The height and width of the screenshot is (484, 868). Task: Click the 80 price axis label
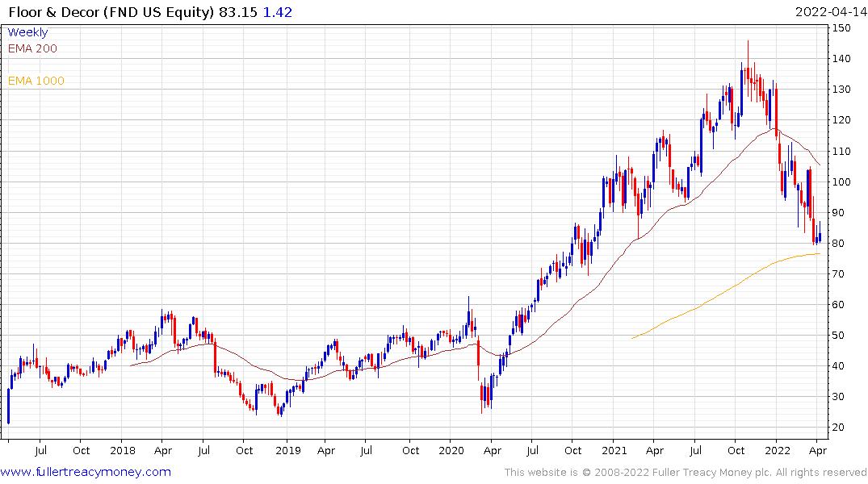pos(839,244)
